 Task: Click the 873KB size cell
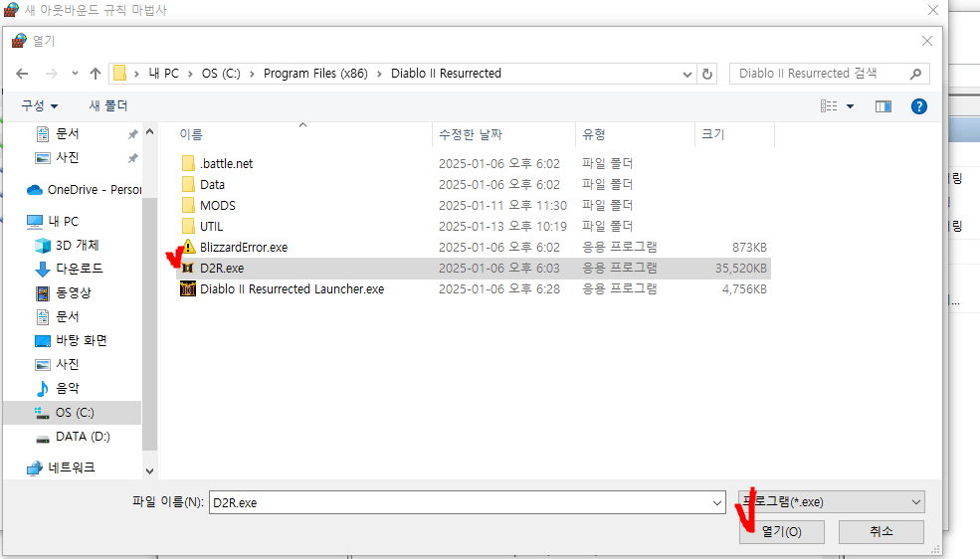(x=749, y=248)
